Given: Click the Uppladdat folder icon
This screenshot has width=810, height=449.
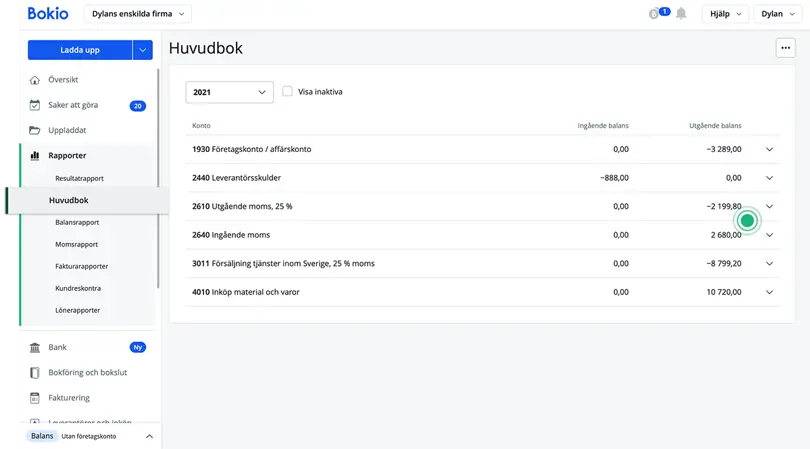Looking at the screenshot, I should coord(35,130).
